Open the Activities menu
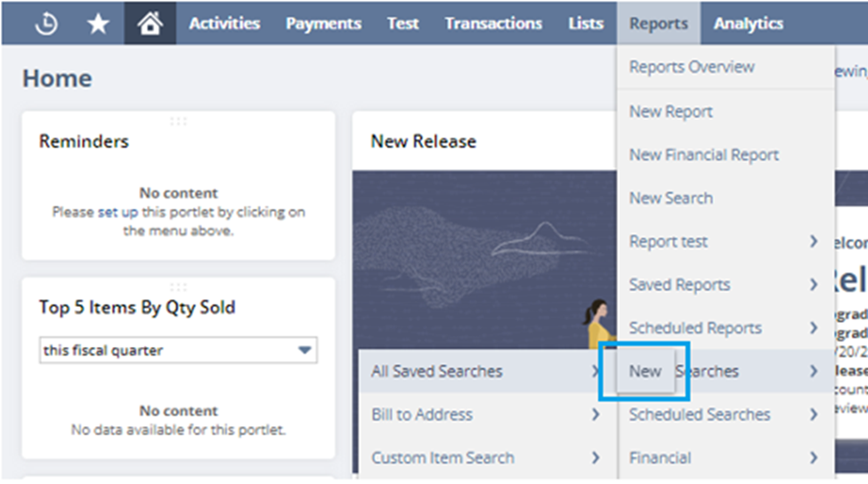The height and width of the screenshot is (484, 868). tap(224, 23)
